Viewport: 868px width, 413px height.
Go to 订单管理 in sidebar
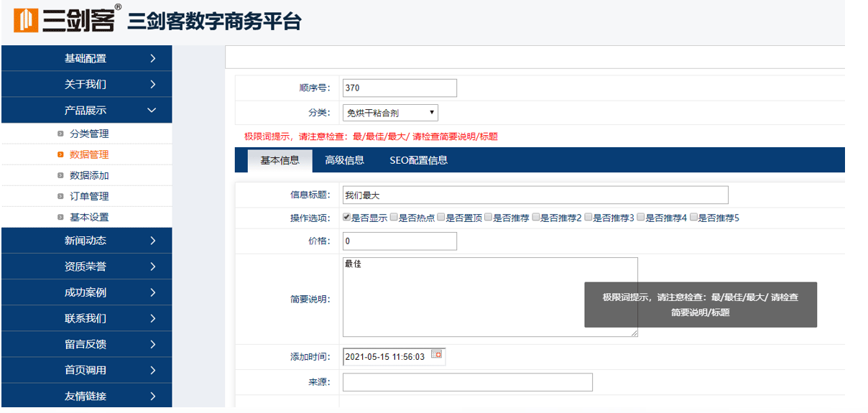(89, 196)
